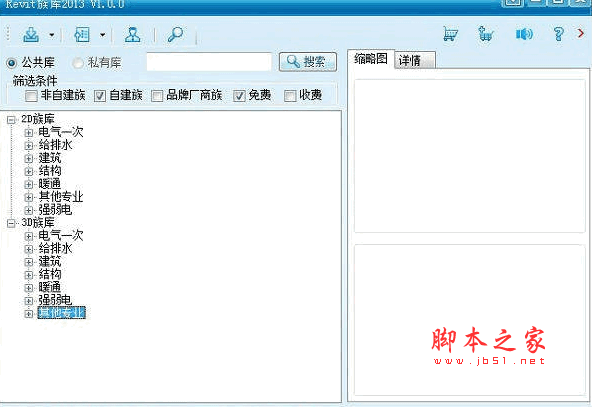
Task: Uncheck the 自建族 checkbox
Action: point(100,96)
